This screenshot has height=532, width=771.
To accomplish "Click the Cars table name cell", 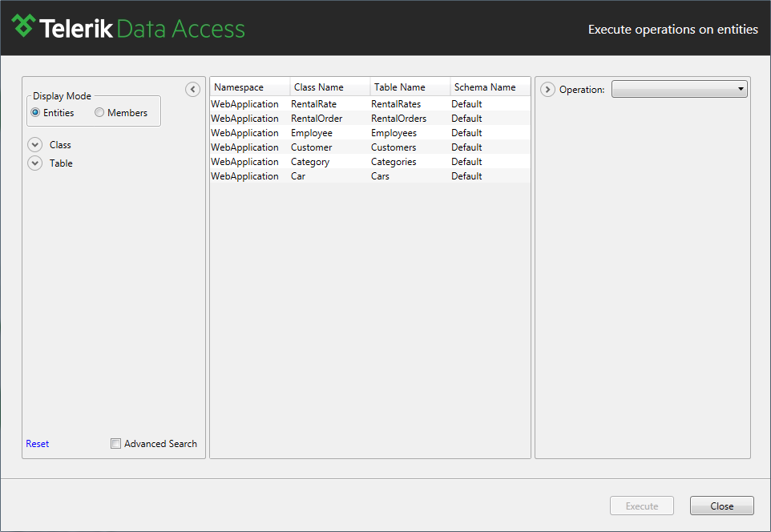I will [x=380, y=176].
